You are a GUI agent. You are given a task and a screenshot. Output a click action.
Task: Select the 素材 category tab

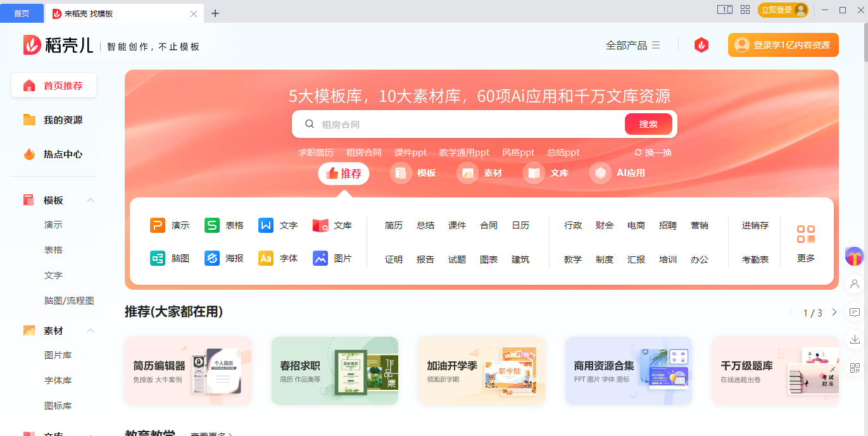pos(479,173)
